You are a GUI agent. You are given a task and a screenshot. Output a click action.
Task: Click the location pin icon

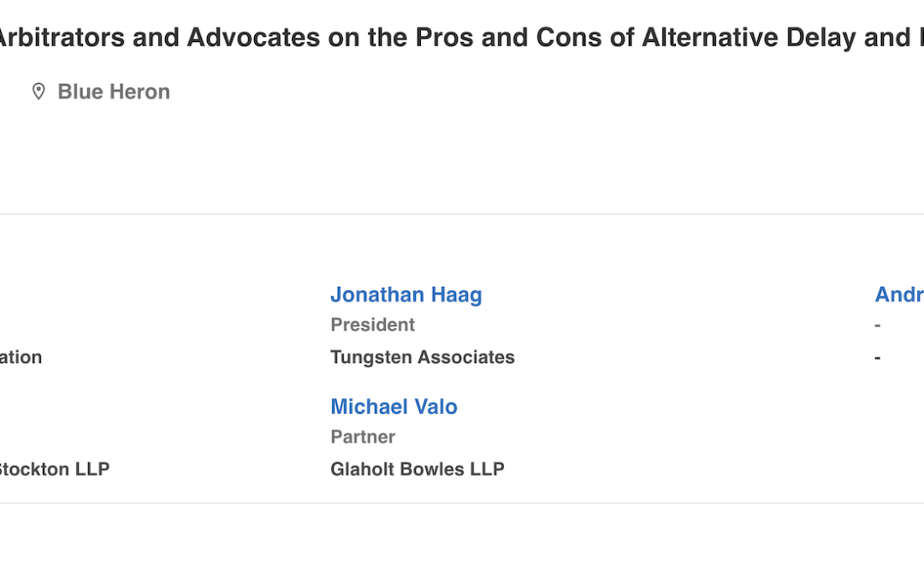point(38,92)
